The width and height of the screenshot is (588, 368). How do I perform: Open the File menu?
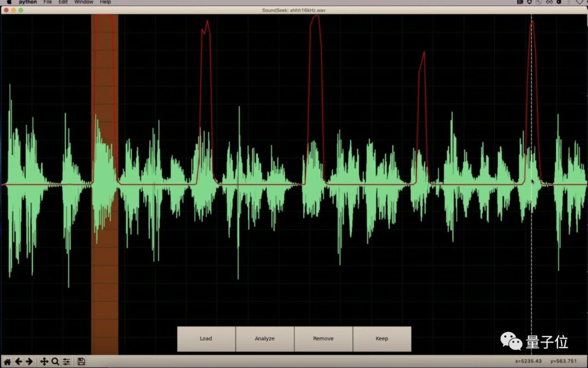[x=47, y=2]
